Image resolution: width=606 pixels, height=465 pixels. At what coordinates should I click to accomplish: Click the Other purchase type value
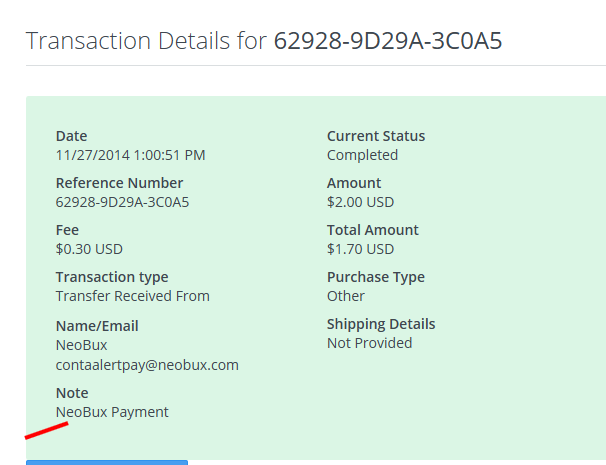pyautogui.click(x=346, y=296)
